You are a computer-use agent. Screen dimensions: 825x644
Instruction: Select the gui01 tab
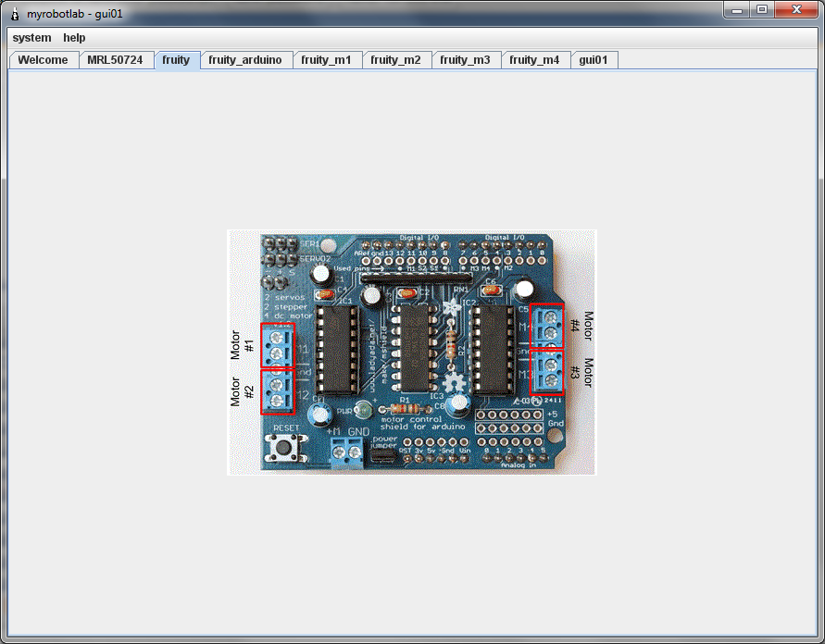pyautogui.click(x=594, y=60)
